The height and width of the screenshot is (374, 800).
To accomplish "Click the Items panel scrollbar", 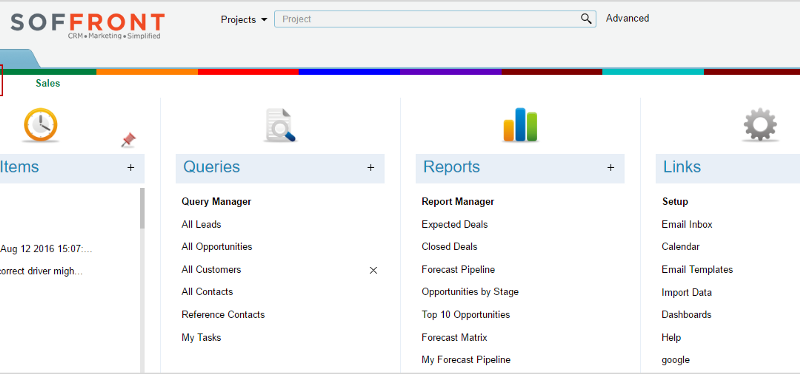I will [x=142, y=209].
